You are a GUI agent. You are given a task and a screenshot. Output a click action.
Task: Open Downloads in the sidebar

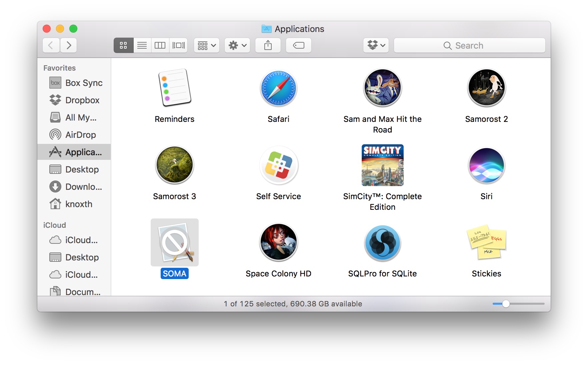pyautogui.click(x=74, y=187)
